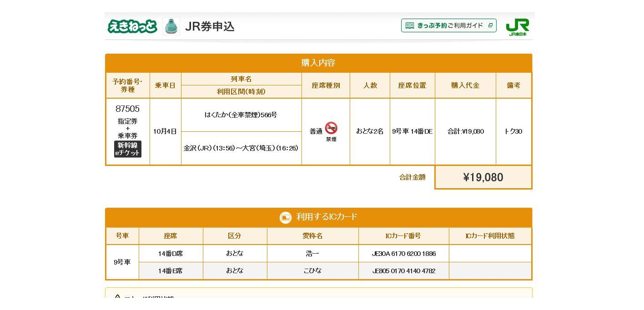Image resolution: width=644 pixels, height=310 pixels.
Task: Click the 人数 column header
Action: coord(370,85)
